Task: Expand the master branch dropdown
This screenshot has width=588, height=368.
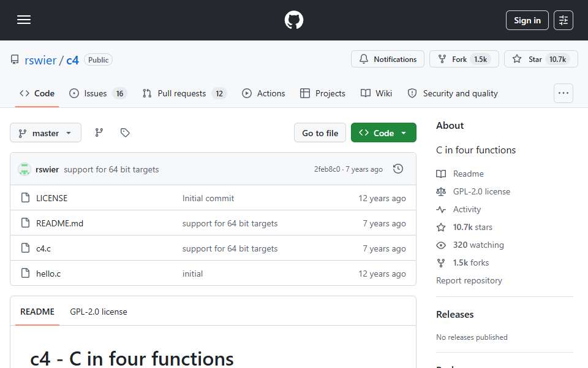Action: [45, 133]
